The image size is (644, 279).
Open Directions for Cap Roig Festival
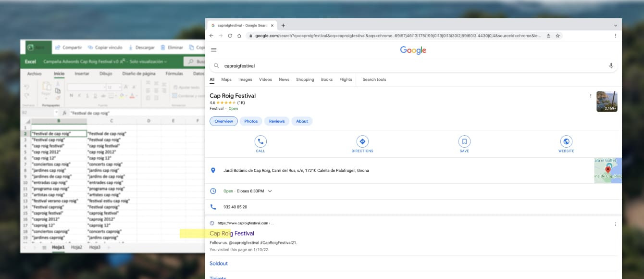tap(362, 141)
